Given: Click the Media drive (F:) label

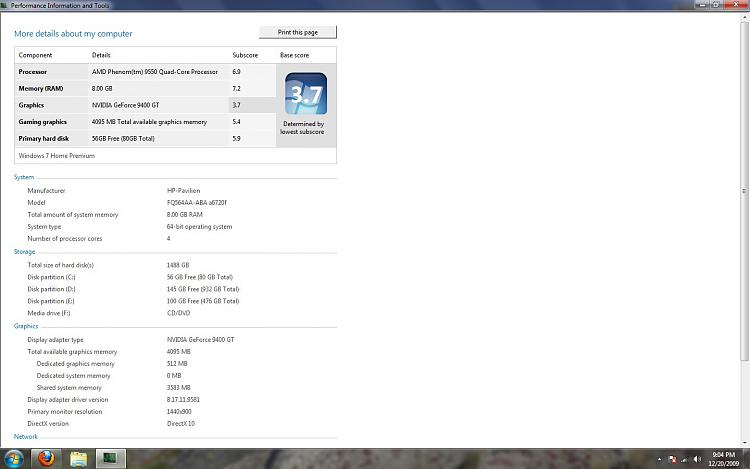Looking at the screenshot, I should pos(49,313).
